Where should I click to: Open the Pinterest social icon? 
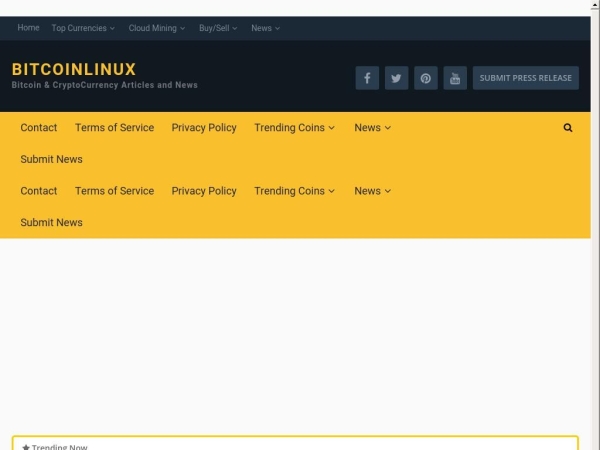coord(426,78)
